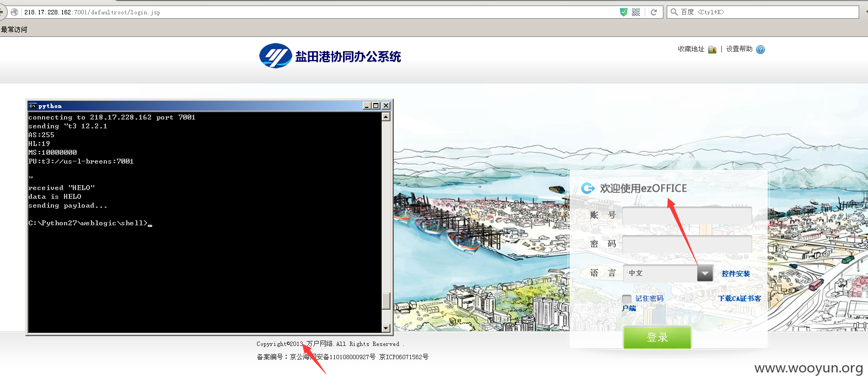Image resolution: width=868 pixels, height=384 pixels.
Task: Click the 控件安装 link
Action: coord(736,274)
